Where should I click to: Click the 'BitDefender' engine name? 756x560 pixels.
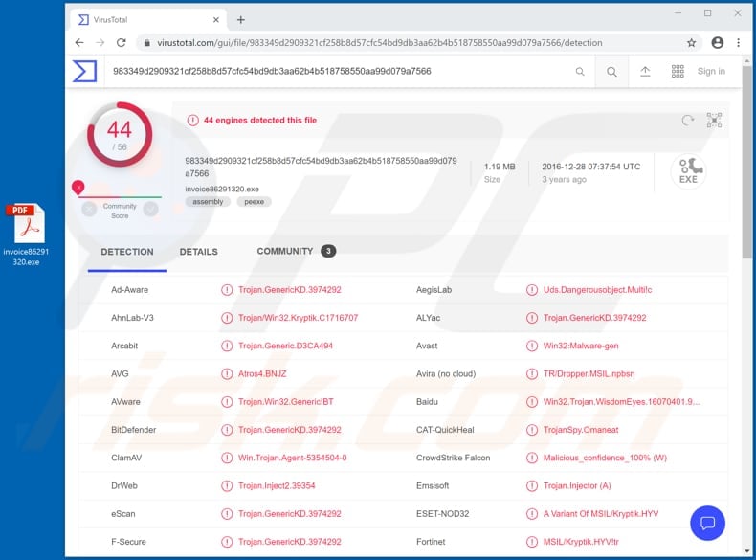tap(134, 430)
